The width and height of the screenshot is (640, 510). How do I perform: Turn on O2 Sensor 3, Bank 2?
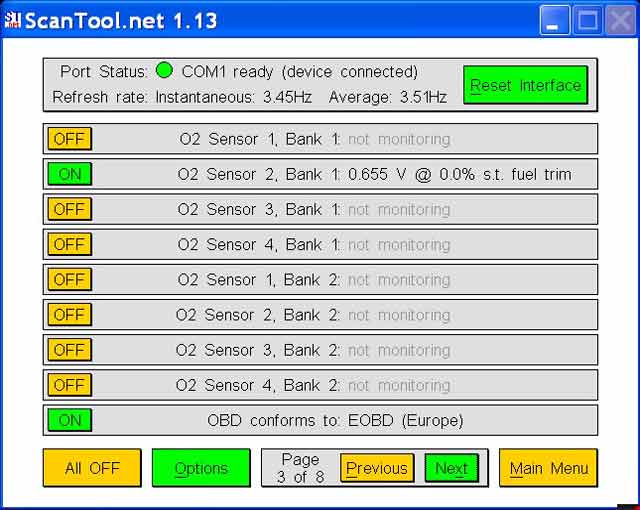point(69,350)
